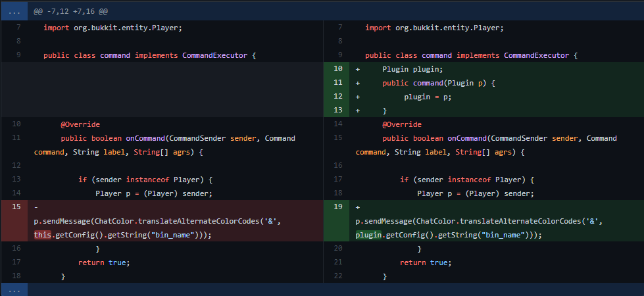Select line number 22 in the right pane
The image size is (644, 296).
click(338, 276)
